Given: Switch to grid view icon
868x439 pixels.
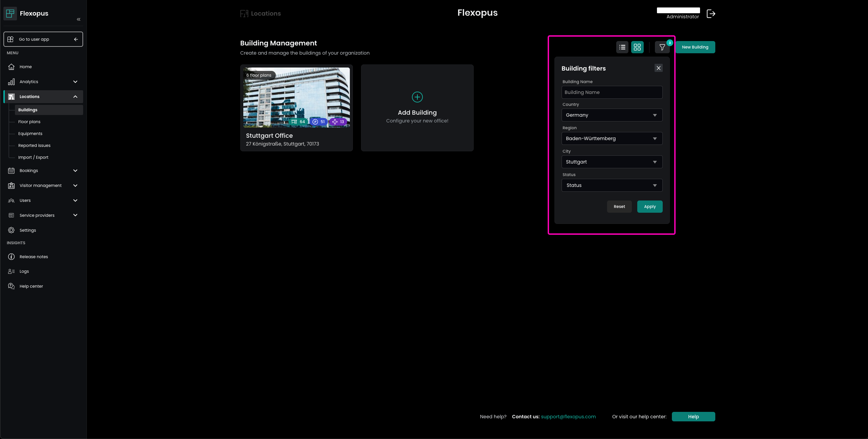Looking at the screenshot, I should [x=637, y=47].
